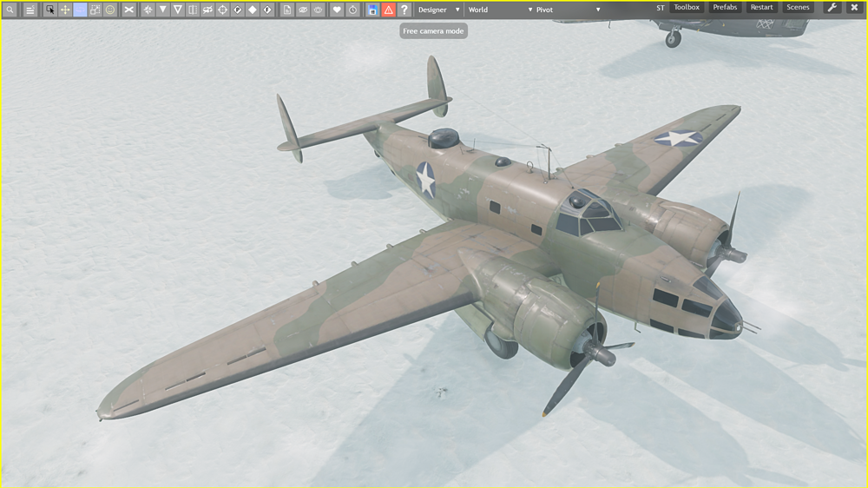
Task: Click the heart icon in toolbar
Action: click(x=338, y=10)
